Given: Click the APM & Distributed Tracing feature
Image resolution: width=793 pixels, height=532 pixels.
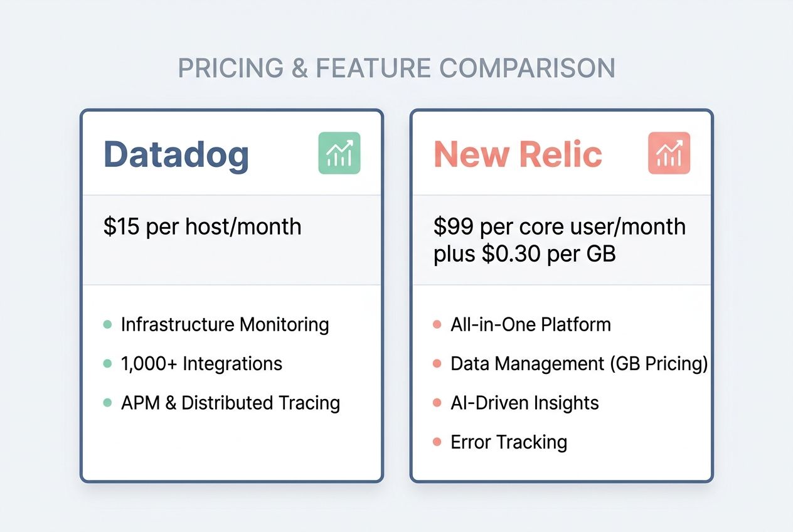Looking at the screenshot, I should click(230, 403).
